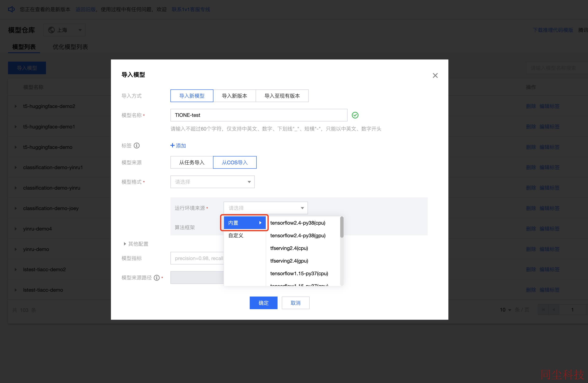The image size is (588, 383).
Task: Choose 从COS导入 as model source
Action: [x=235, y=162]
